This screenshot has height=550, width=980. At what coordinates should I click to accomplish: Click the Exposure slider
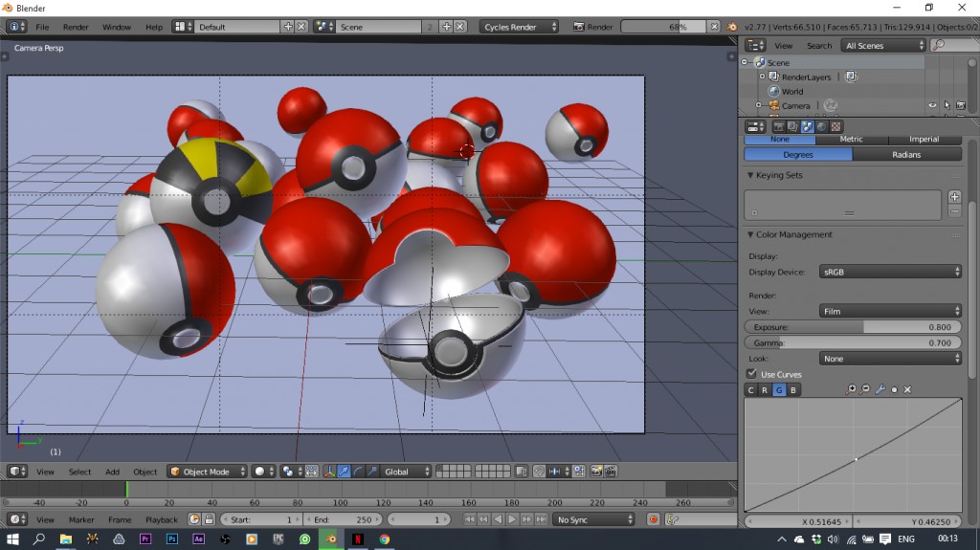[x=852, y=327]
